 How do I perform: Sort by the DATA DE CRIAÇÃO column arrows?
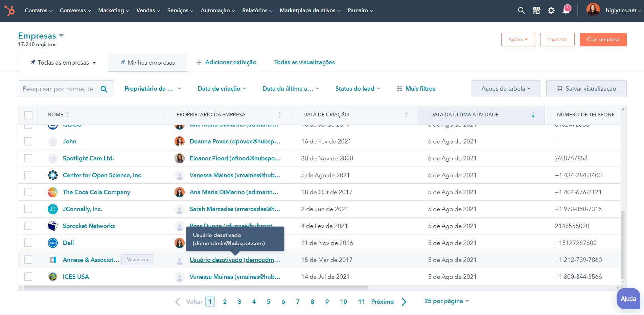tap(406, 115)
